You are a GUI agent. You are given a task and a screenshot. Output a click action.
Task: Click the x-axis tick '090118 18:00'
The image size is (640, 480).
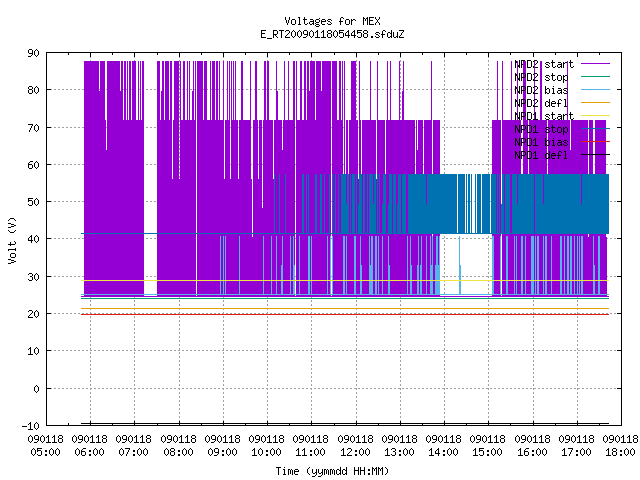[x=620, y=446]
